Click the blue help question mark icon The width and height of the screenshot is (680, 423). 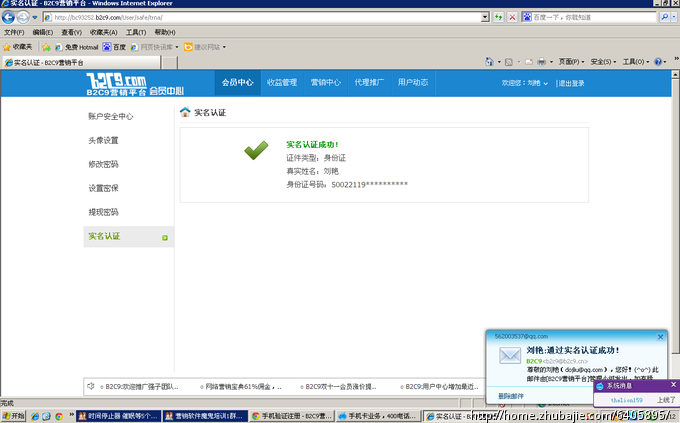(658, 62)
